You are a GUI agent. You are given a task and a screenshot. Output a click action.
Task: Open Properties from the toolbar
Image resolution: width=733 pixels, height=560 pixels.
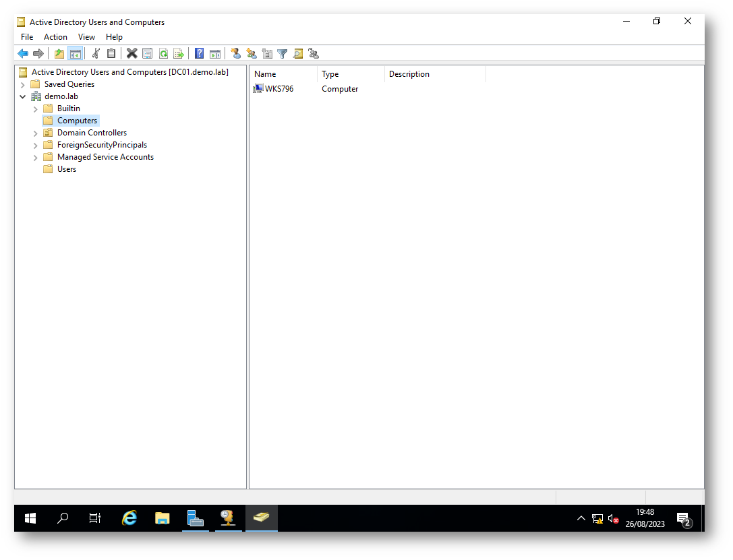pyautogui.click(x=147, y=54)
